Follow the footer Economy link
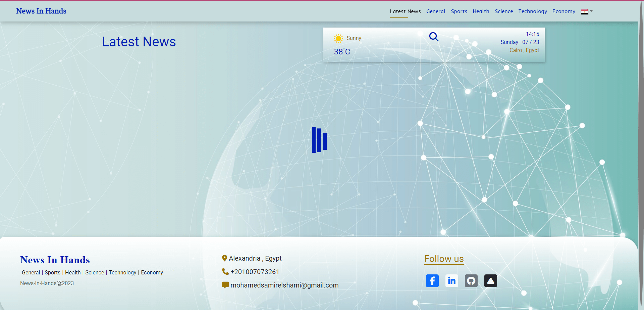 [152, 273]
